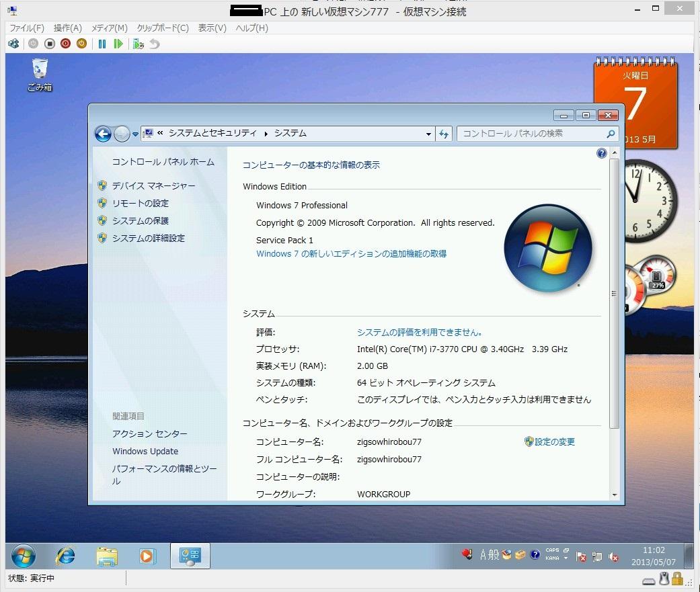Click Windows 7 の新しいエディションの追加機能の取得 link

tap(351, 254)
